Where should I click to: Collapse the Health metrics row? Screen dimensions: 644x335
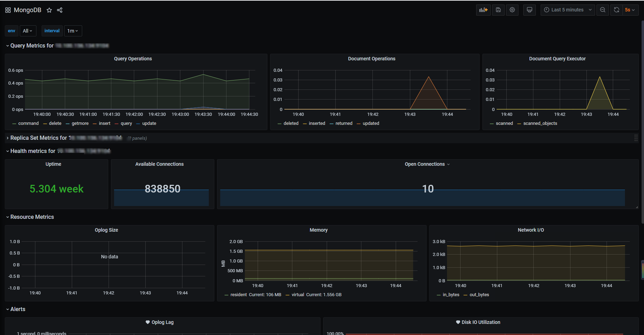[x=8, y=151]
